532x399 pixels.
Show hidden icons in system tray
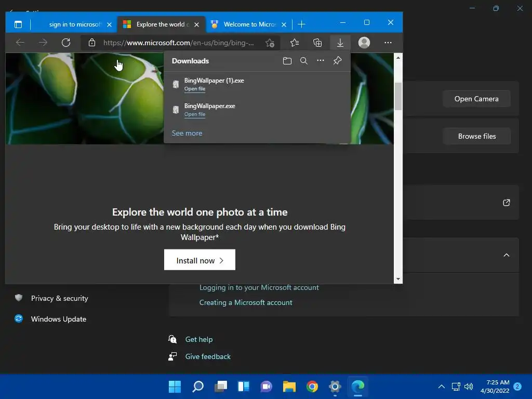442,387
